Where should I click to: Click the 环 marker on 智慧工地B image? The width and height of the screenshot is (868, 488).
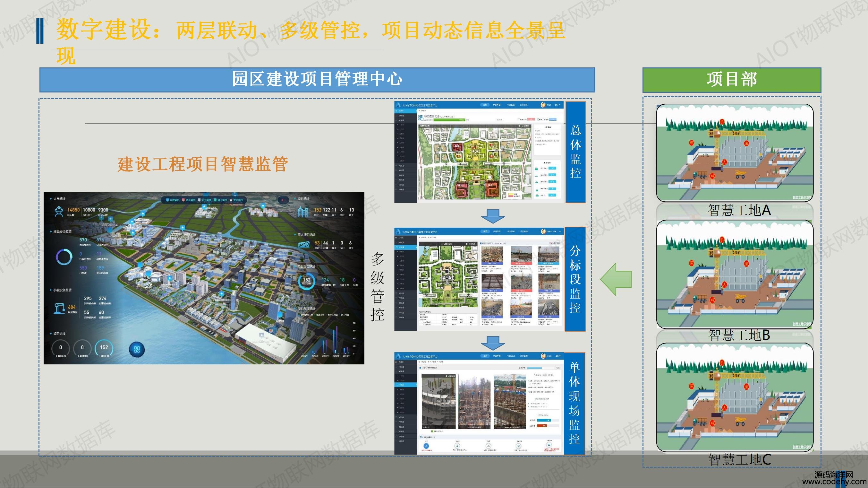[692, 263]
